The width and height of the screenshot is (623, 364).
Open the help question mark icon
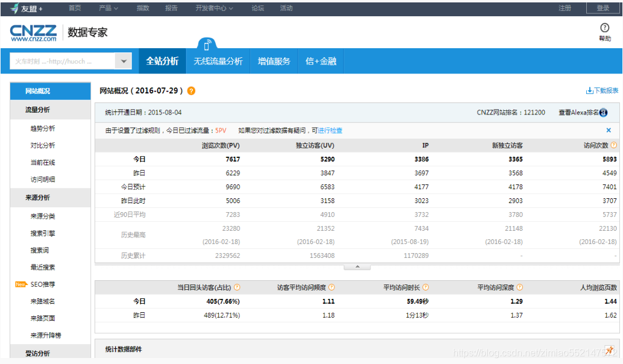[x=604, y=27]
